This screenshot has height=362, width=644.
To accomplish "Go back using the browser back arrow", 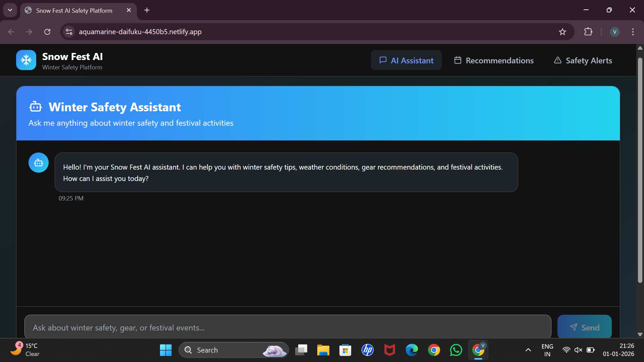I will click(x=11, y=32).
